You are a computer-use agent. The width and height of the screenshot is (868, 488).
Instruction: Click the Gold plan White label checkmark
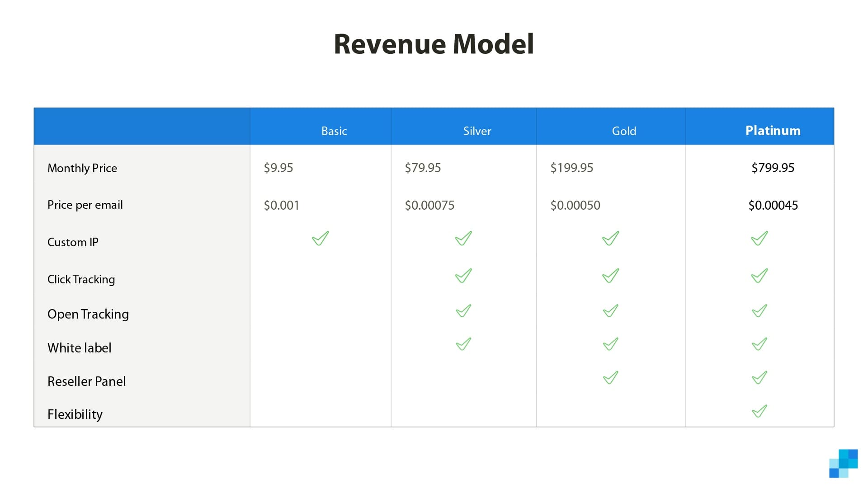[x=610, y=344]
